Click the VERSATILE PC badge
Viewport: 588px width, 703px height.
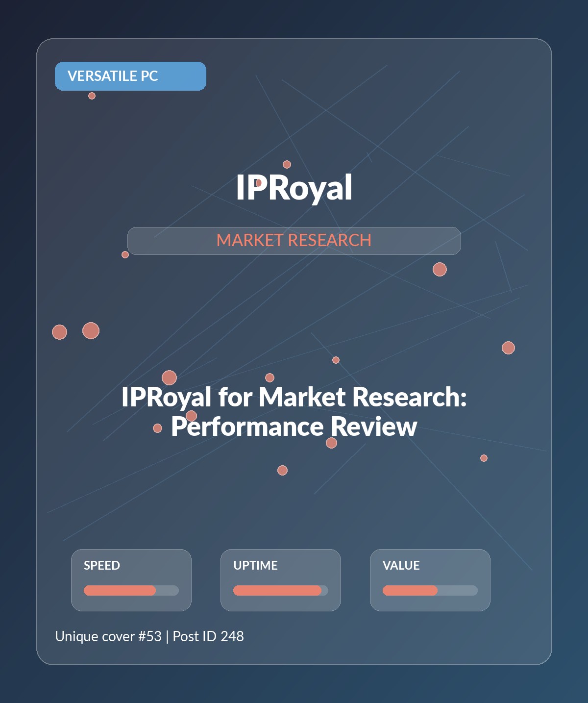click(130, 76)
